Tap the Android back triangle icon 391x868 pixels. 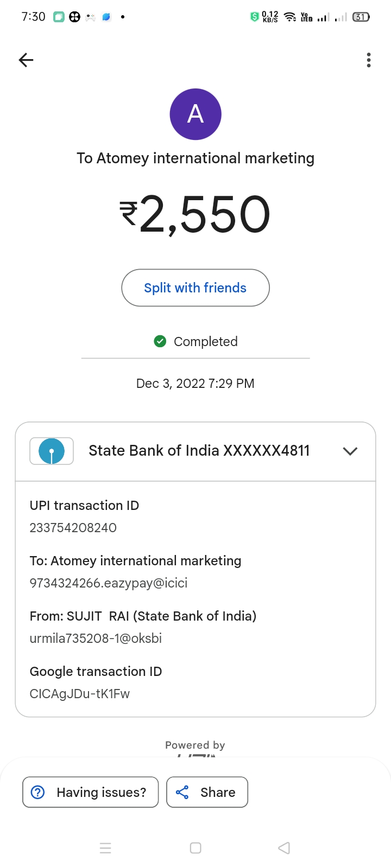284,848
